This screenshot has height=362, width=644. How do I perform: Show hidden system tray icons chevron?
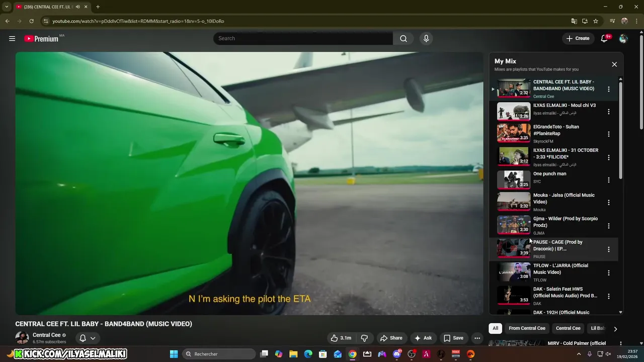tap(579, 354)
